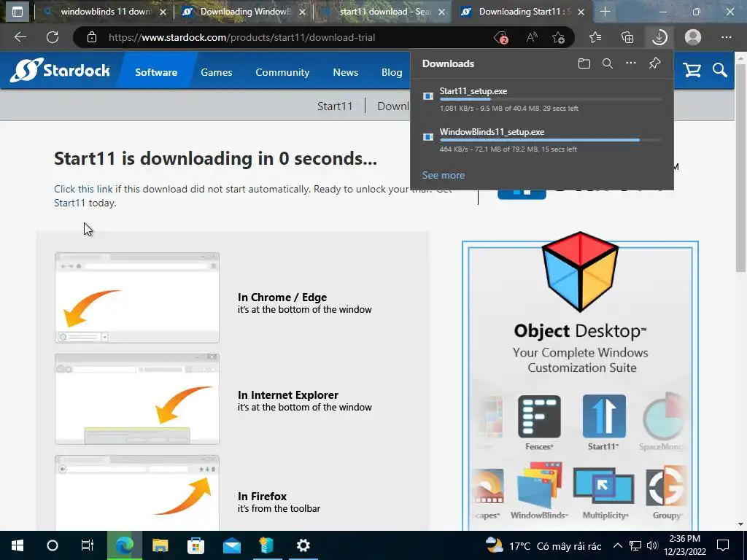Screen dimensions: 747x560
Task: Open Edge Settings and more menu
Action: [726, 37]
